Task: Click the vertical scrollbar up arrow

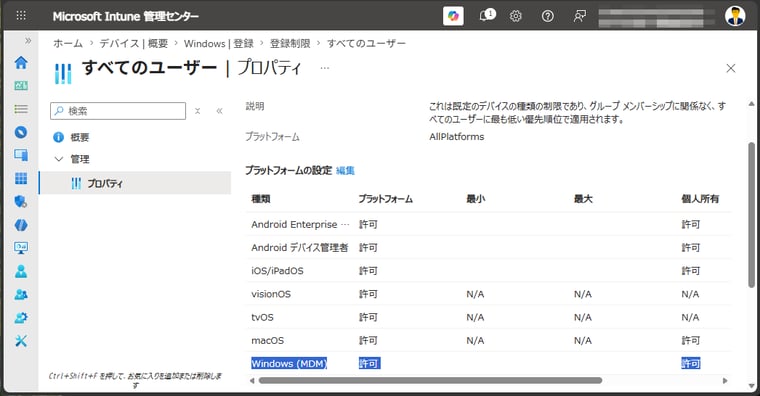Action: 751,103
